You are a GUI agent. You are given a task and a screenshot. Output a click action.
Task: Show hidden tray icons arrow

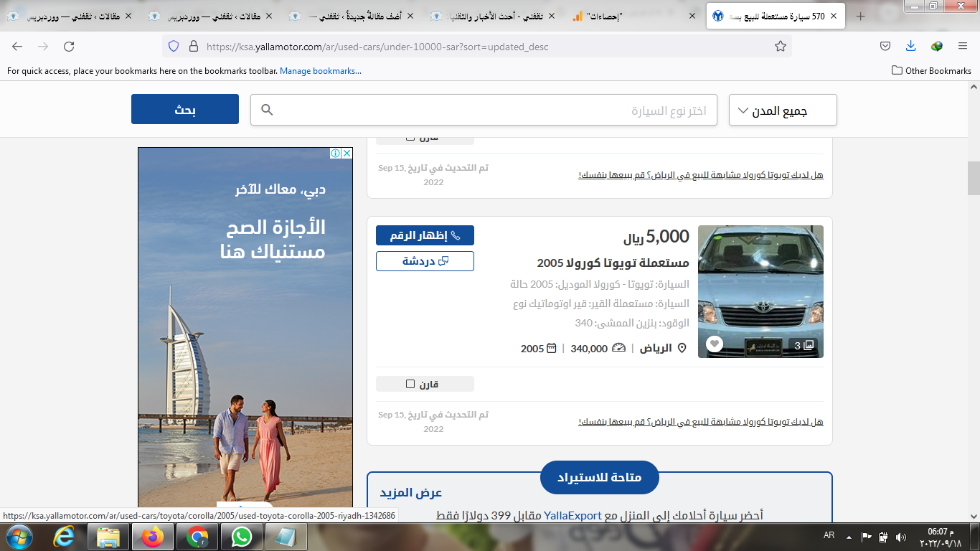849,537
